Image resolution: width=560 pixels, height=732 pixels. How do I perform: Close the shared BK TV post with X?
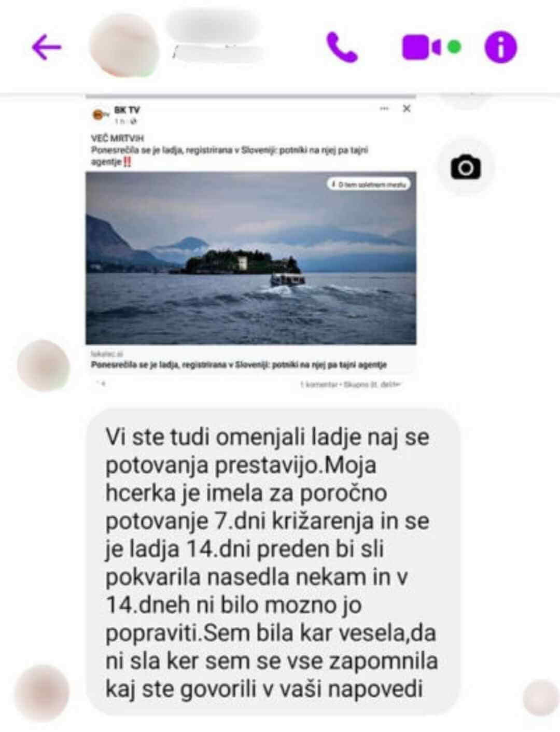click(407, 108)
